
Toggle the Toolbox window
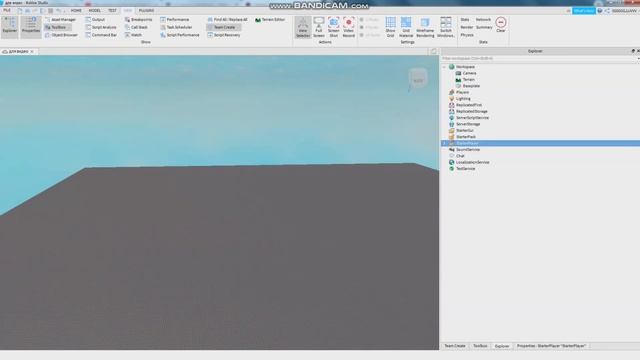coord(57,27)
